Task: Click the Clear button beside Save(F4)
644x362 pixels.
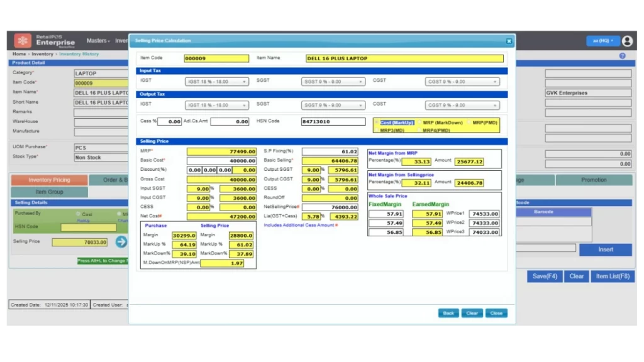Action: (x=576, y=277)
